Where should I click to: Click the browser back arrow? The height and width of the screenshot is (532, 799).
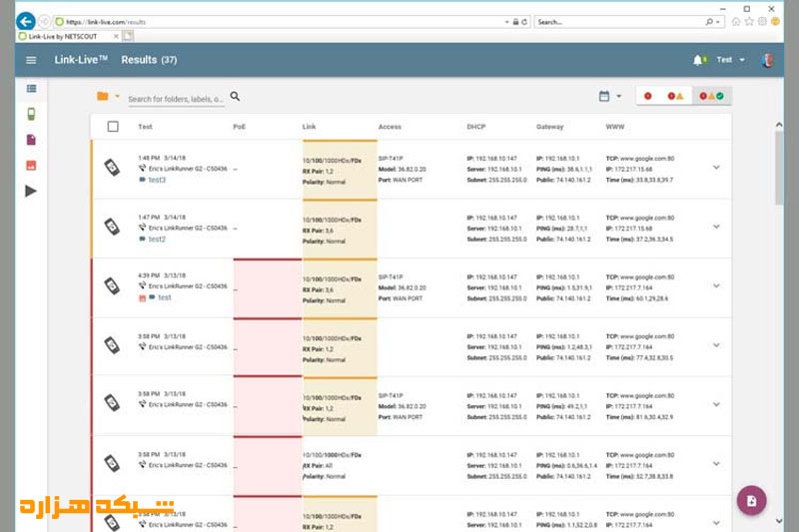[x=26, y=21]
